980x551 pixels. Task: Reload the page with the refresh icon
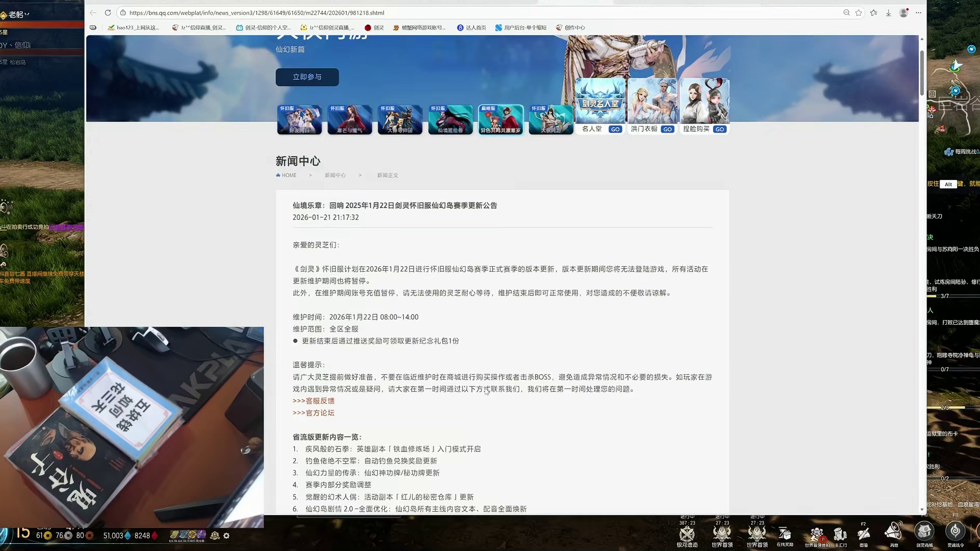(x=107, y=12)
